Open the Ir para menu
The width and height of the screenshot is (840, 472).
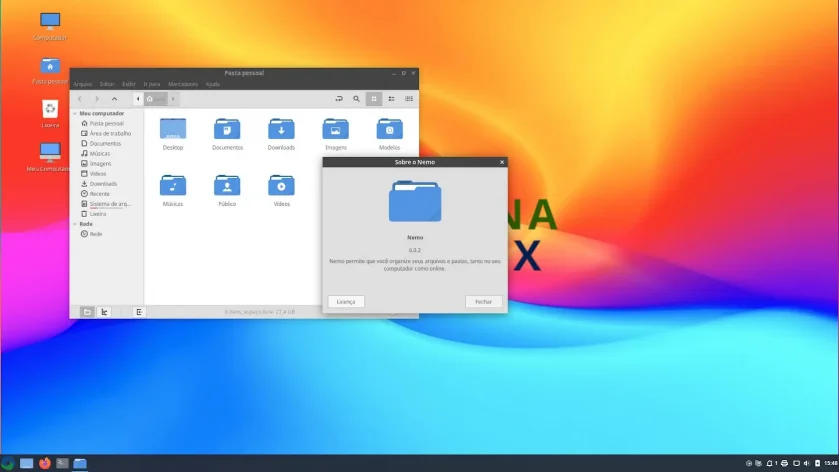tap(152, 84)
